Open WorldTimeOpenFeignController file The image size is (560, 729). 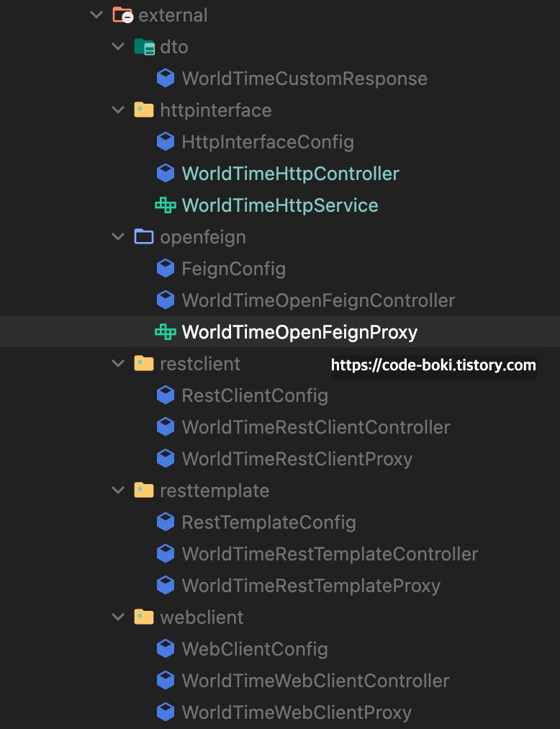[x=319, y=301]
